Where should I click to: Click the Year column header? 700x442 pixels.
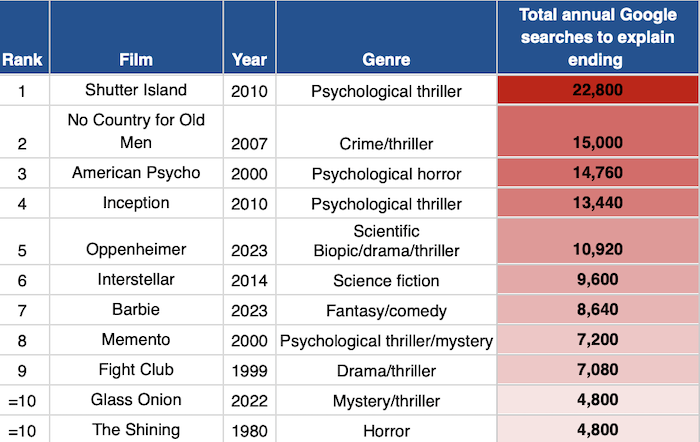coord(249,59)
